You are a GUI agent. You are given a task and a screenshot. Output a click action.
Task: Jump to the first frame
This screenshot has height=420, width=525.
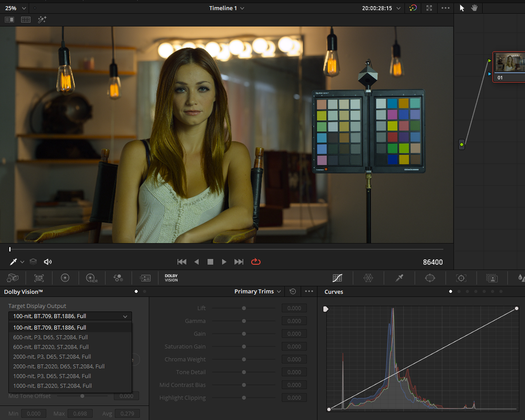click(182, 261)
